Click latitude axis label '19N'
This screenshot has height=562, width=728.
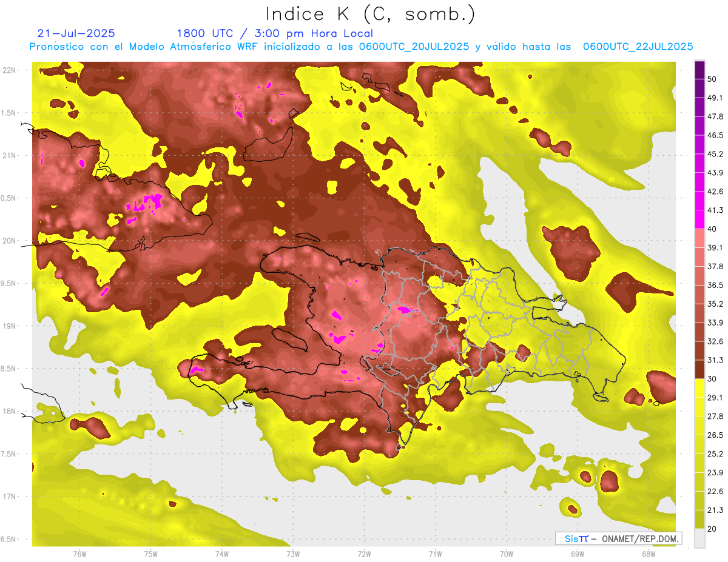(9, 326)
